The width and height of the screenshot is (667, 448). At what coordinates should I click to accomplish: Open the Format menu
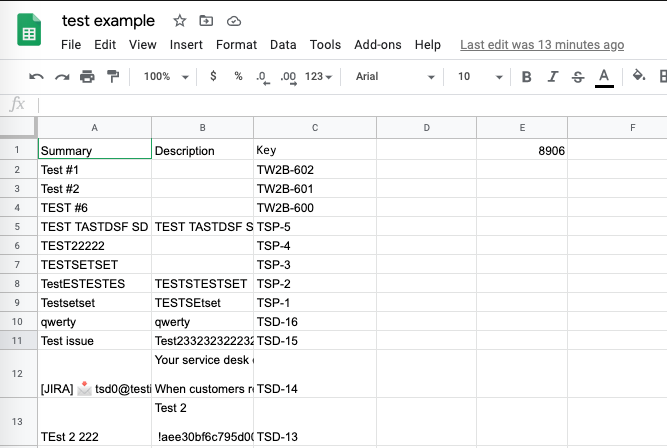tap(236, 45)
